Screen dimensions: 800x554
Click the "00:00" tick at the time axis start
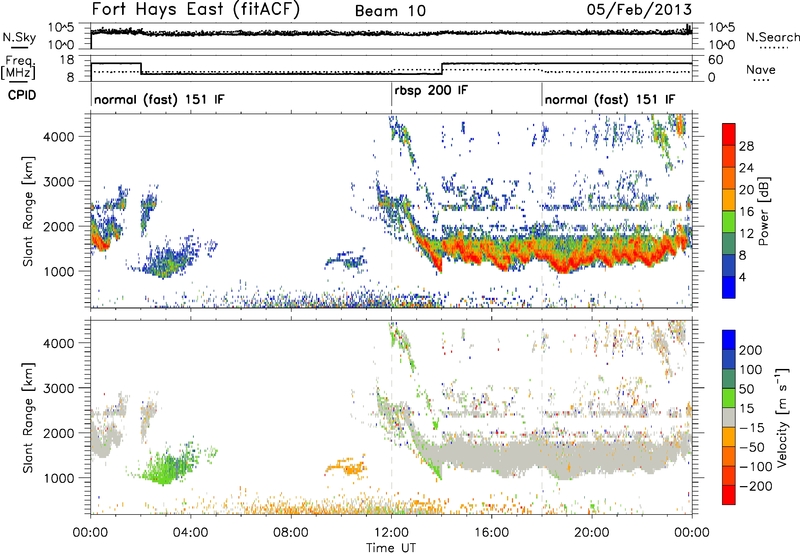click(x=90, y=533)
